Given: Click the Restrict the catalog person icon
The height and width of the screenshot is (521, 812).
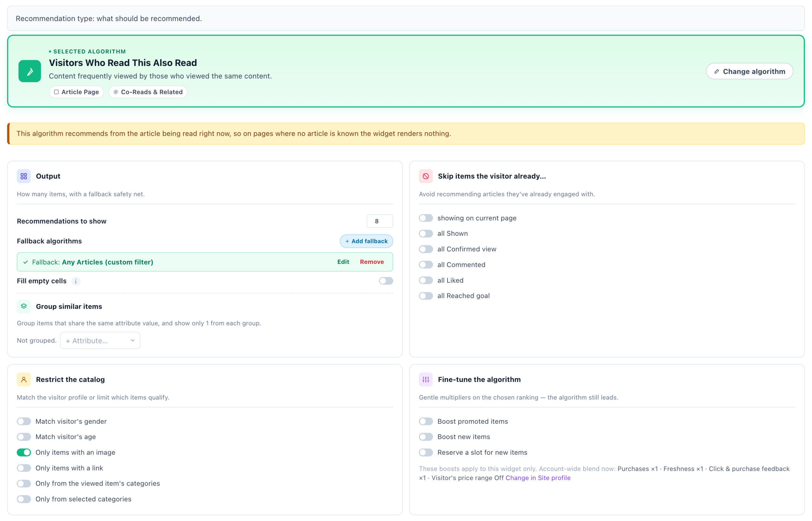Looking at the screenshot, I should [x=24, y=379].
